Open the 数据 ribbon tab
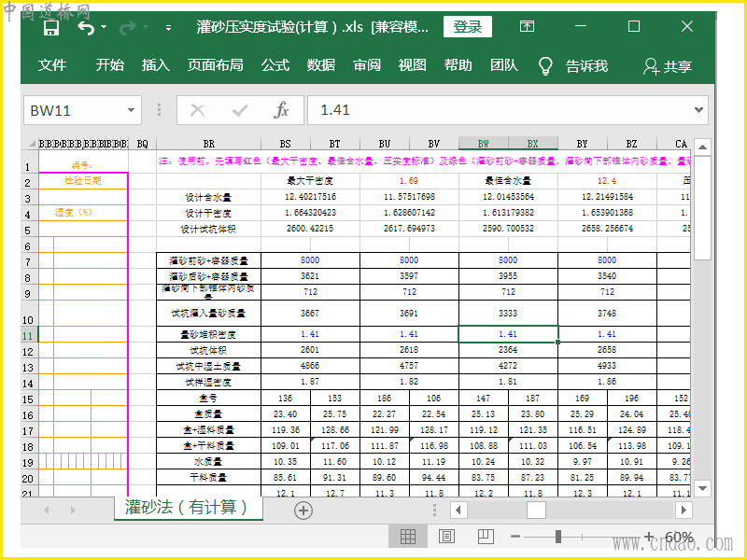This screenshot has height=560, width=747. 320,65
